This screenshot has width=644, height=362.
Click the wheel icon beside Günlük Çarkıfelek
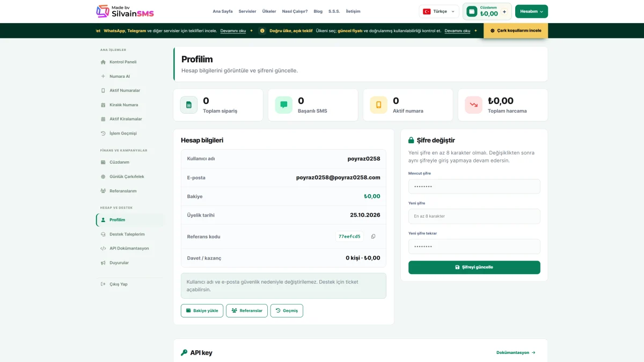pyautogui.click(x=103, y=176)
